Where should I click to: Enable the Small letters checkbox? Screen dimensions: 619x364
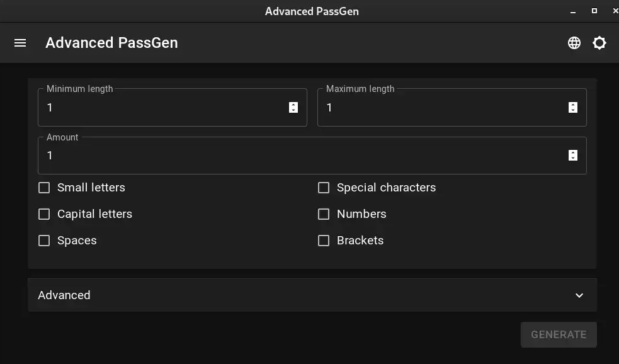pos(44,188)
